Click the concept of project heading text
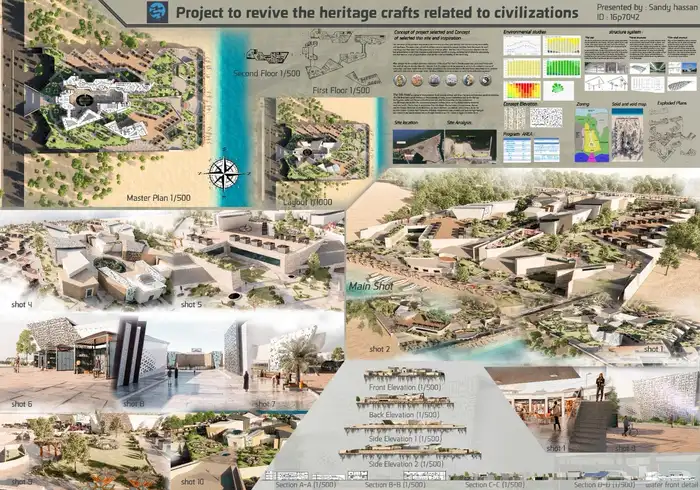Image resolution: width=700 pixels, height=490 pixels. (x=432, y=35)
